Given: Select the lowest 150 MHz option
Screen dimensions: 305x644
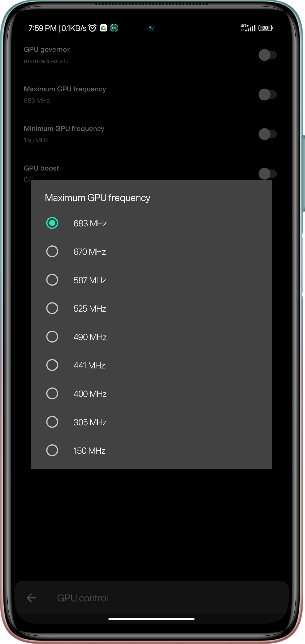Looking at the screenshot, I should 151,450.
